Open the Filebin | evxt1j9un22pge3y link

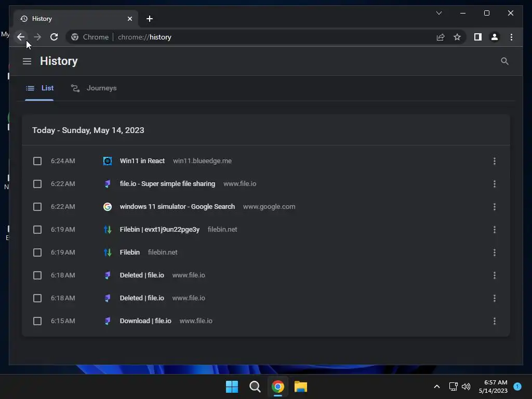click(159, 230)
